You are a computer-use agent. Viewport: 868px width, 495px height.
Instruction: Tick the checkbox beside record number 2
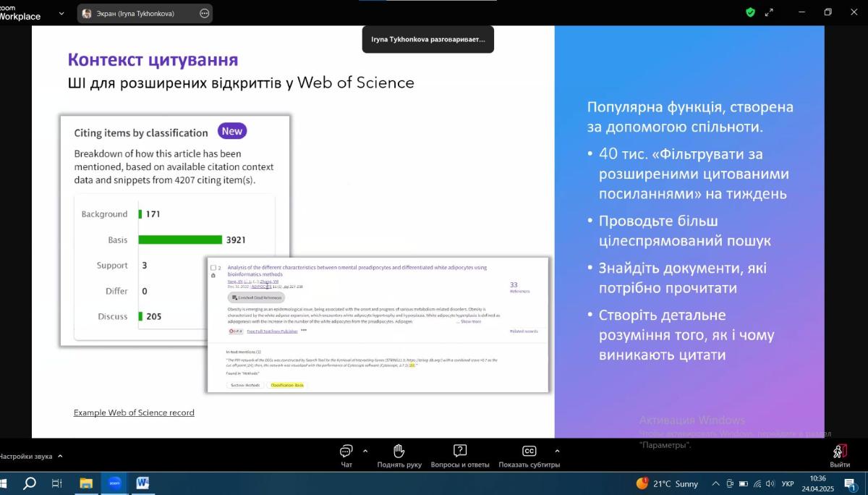point(213,268)
